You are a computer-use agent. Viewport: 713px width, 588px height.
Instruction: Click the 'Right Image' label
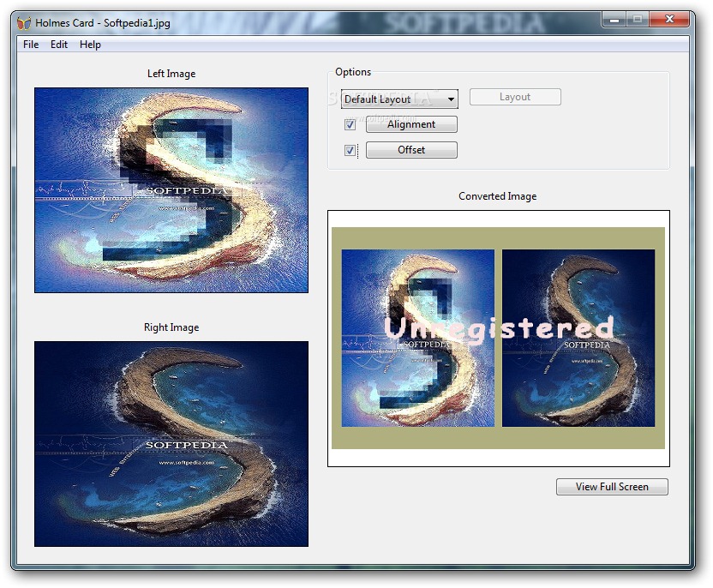pyautogui.click(x=171, y=327)
